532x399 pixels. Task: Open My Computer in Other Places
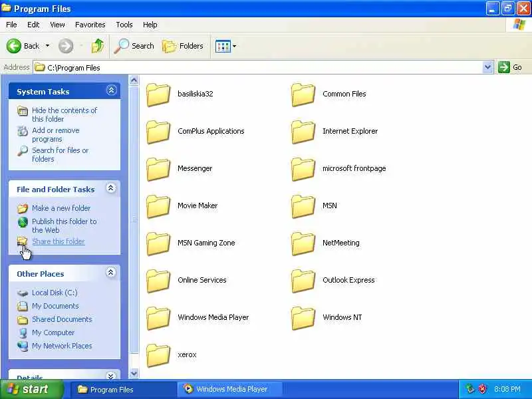[x=53, y=332]
